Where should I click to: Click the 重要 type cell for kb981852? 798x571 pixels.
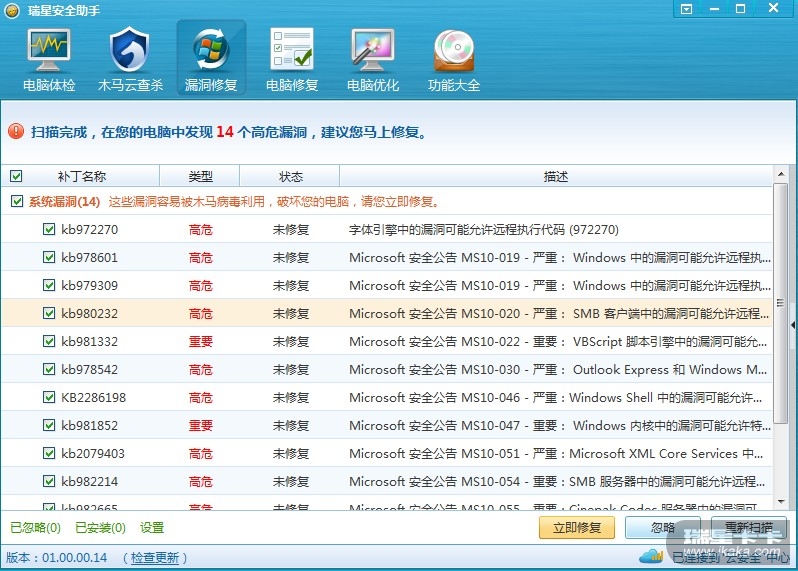tap(201, 425)
